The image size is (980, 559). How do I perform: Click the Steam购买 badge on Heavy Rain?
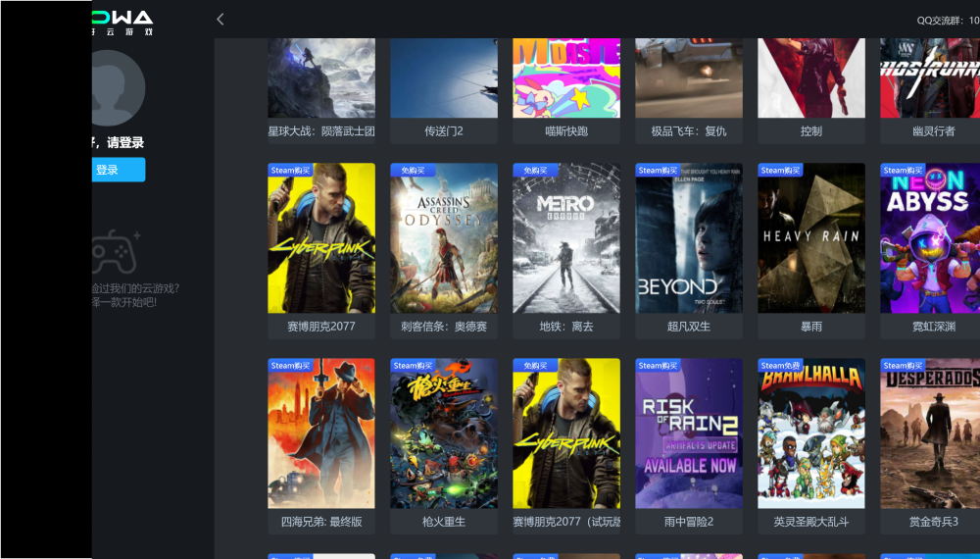780,171
